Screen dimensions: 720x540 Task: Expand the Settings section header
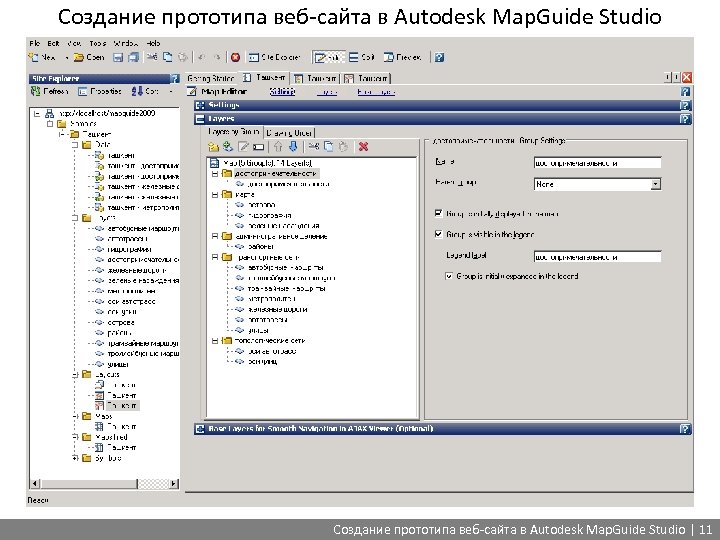(443, 105)
